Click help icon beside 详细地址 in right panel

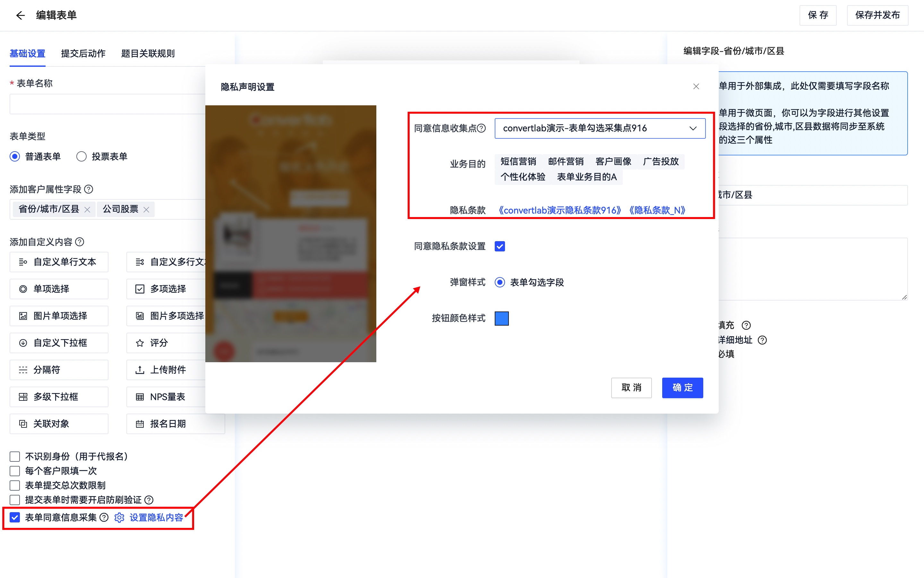point(762,340)
